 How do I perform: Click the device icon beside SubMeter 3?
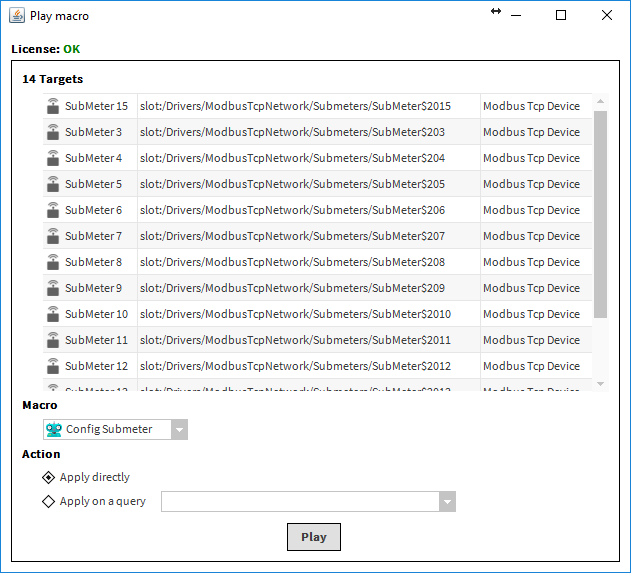[53, 132]
